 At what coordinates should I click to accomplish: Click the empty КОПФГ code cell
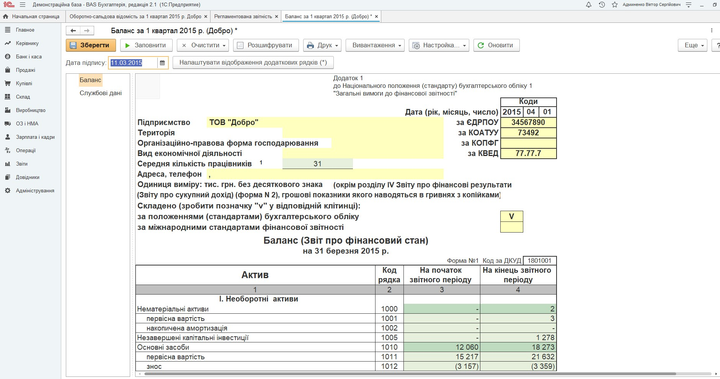click(x=528, y=143)
